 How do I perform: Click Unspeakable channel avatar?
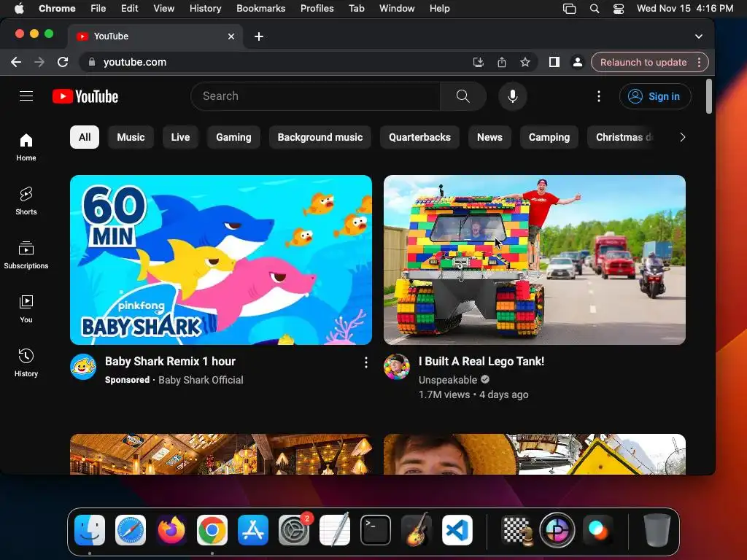396,367
